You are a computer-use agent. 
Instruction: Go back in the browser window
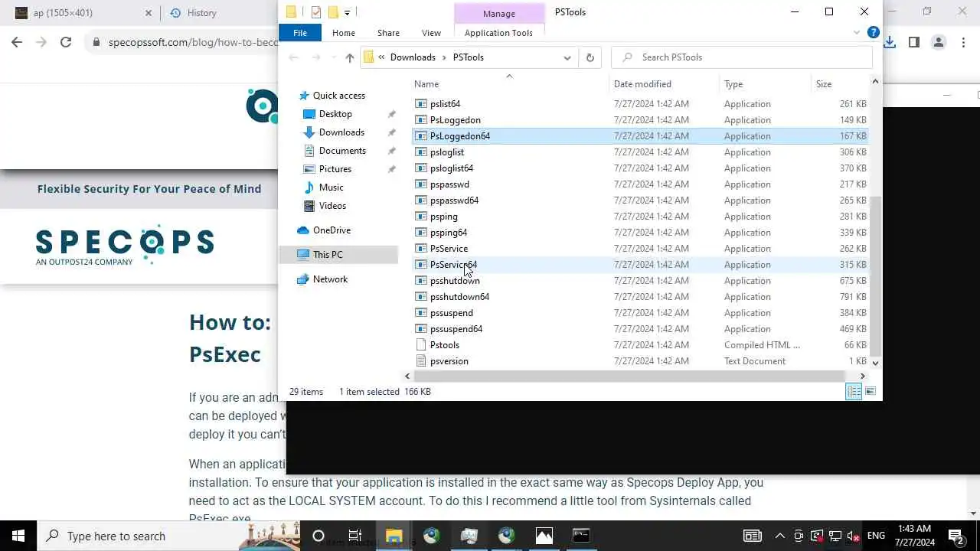click(17, 43)
